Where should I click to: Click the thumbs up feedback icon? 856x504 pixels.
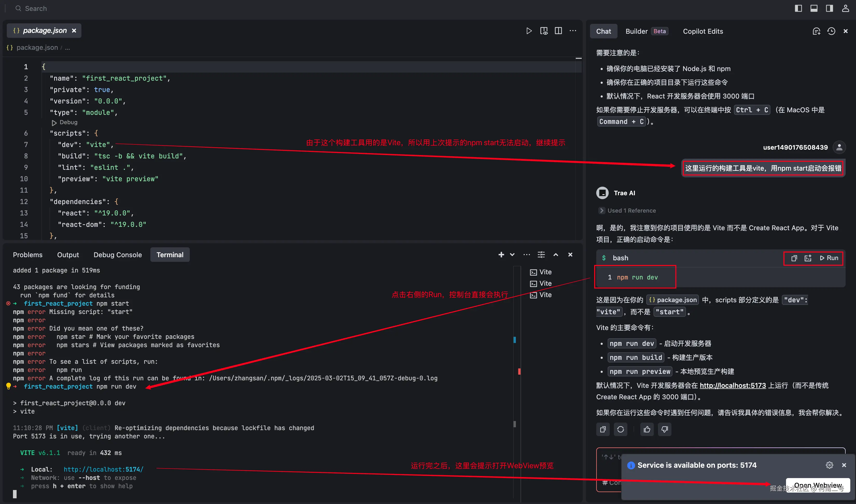coord(647,429)
